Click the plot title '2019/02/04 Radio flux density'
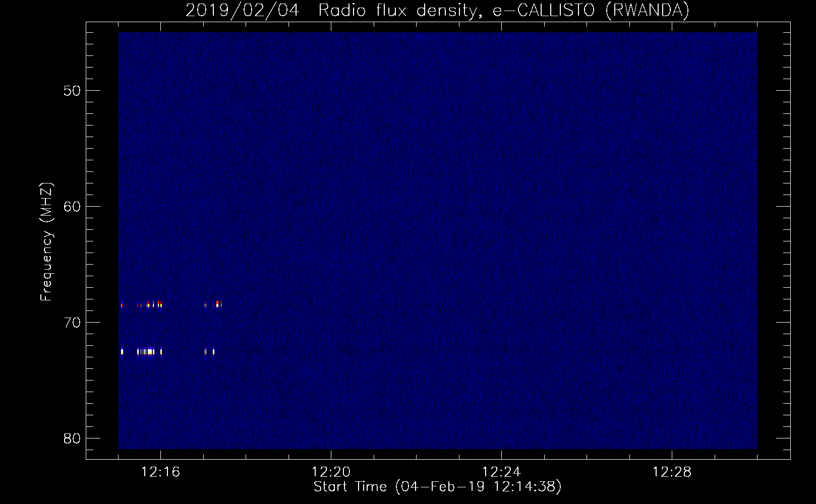 pyautogui.click(x=437, y=10)
